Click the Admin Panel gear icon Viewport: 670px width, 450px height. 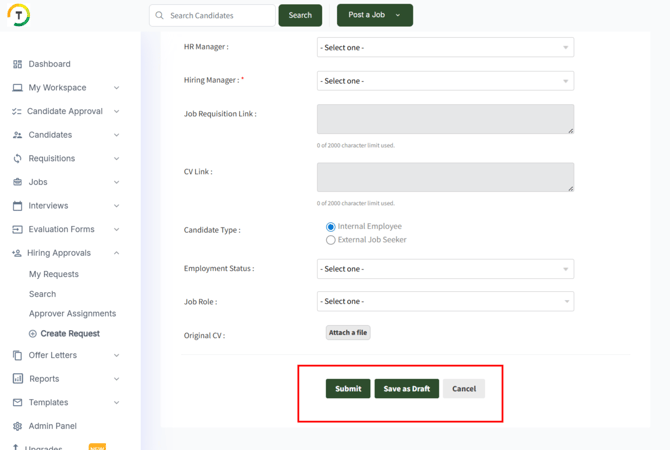click(x=17, y=426)
